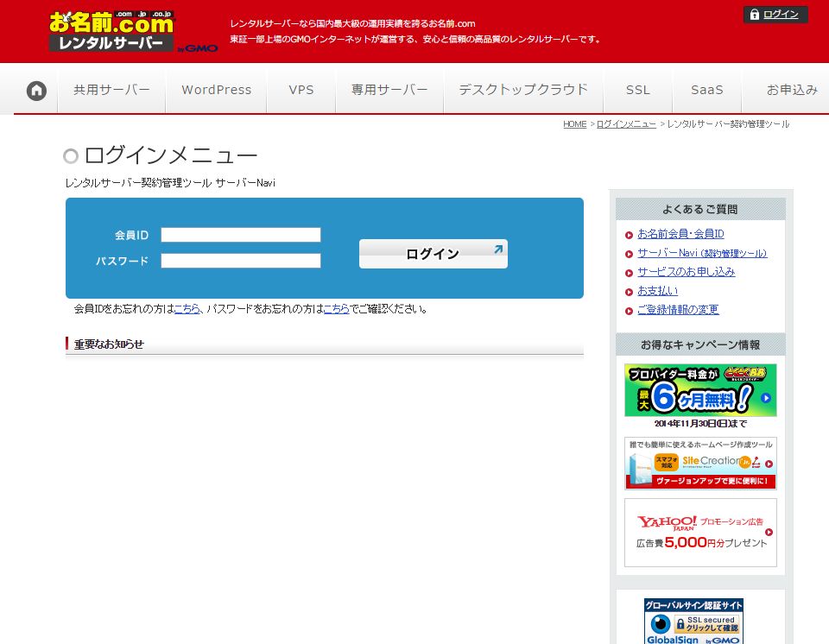Open the 共用サーバー menu

tap(111, 90)
